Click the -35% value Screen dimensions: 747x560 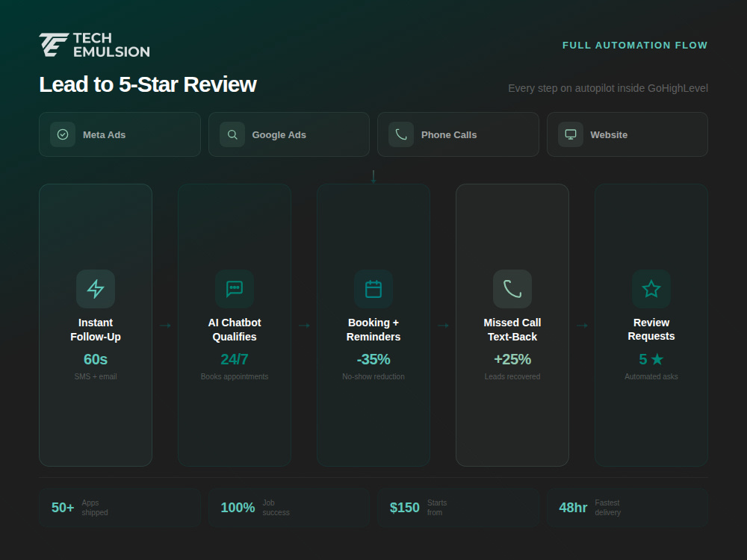tap(373, 359)
